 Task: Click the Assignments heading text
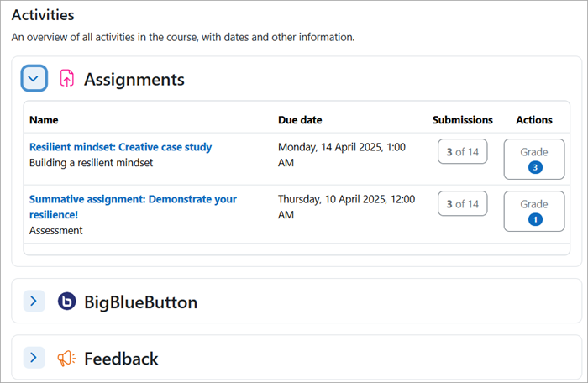[134, 80]
